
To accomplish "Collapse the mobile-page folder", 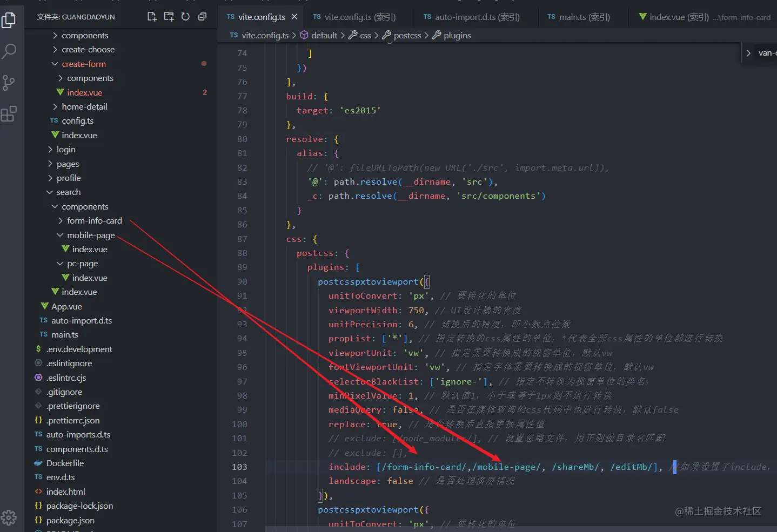I will coord(91,235).
